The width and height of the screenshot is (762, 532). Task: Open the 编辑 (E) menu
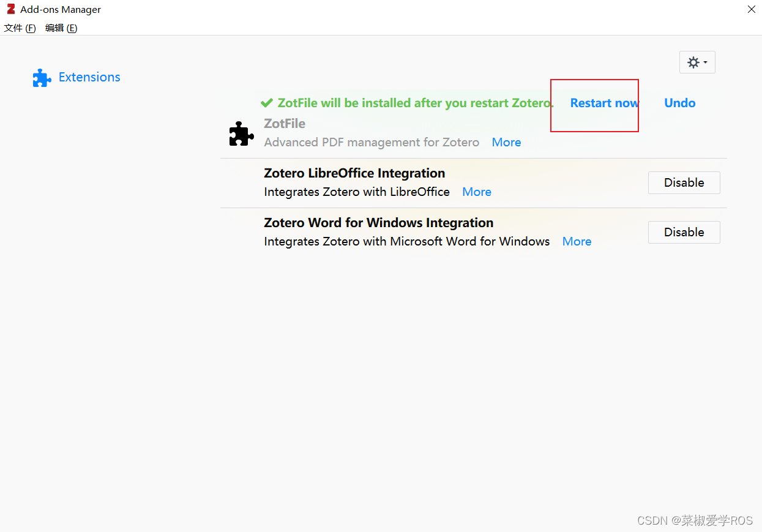(61, 28)
